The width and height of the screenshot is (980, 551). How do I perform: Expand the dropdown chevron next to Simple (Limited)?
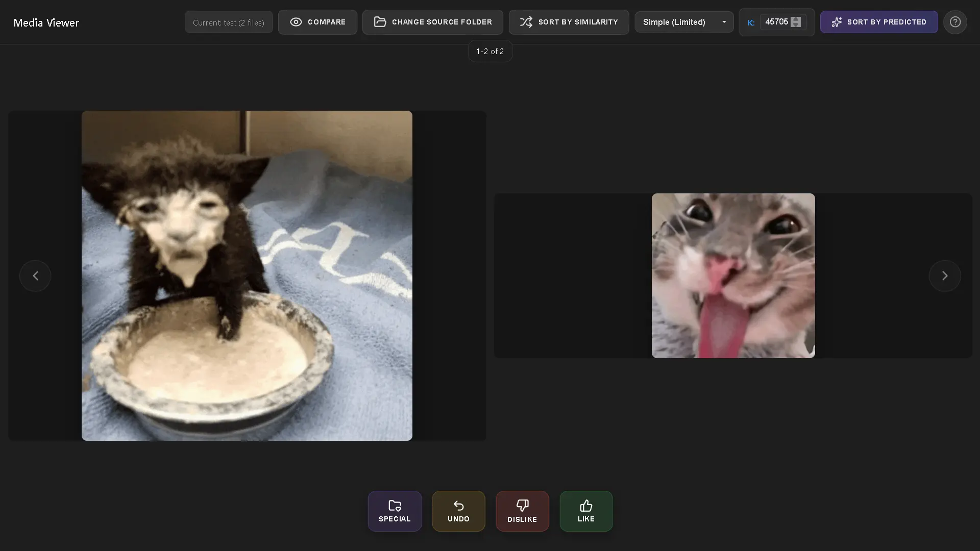click(724, 22)
